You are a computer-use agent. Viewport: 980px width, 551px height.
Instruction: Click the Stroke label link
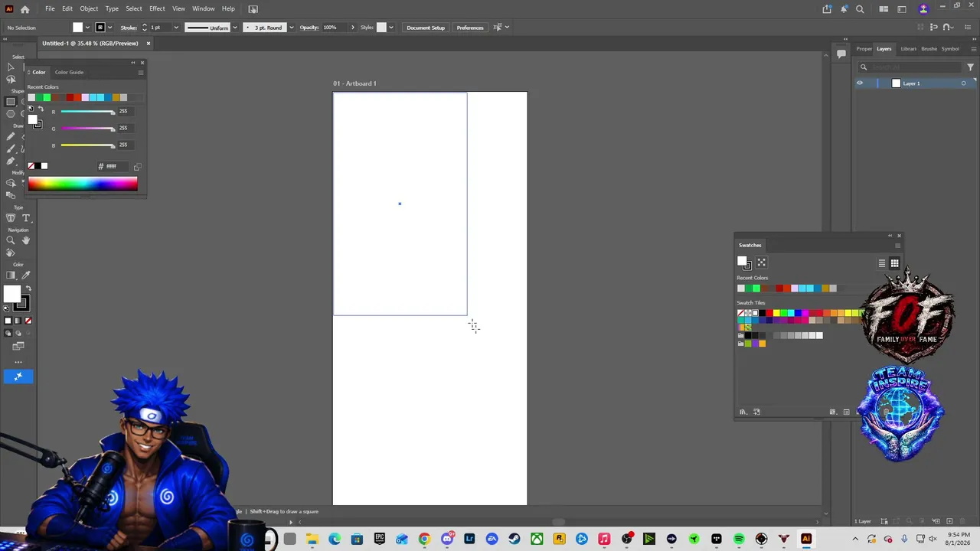click(128, 28)
